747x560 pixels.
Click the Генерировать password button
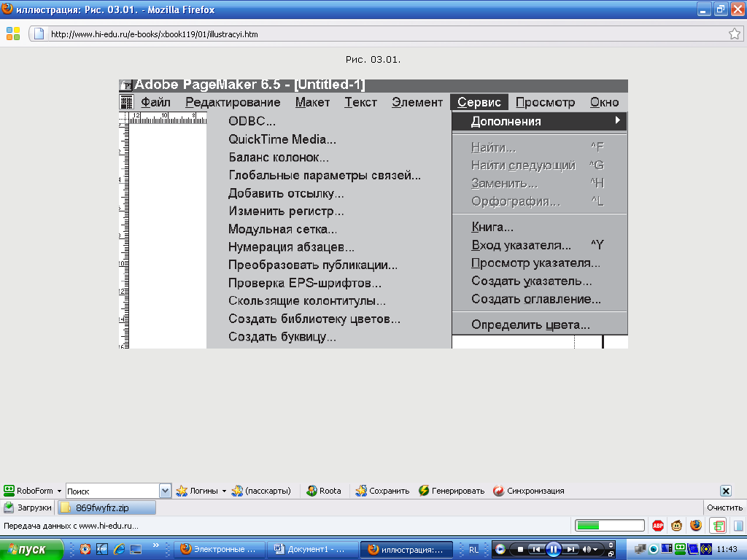[452, 491]
